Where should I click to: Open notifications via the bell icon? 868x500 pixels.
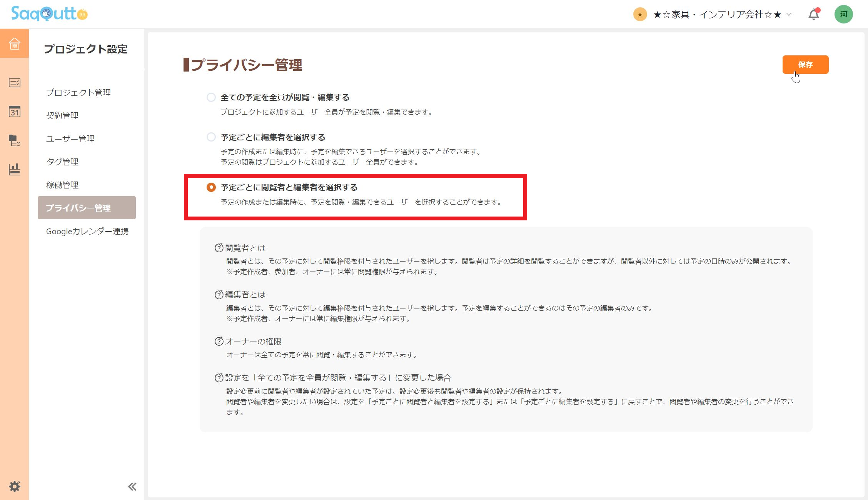813,14
